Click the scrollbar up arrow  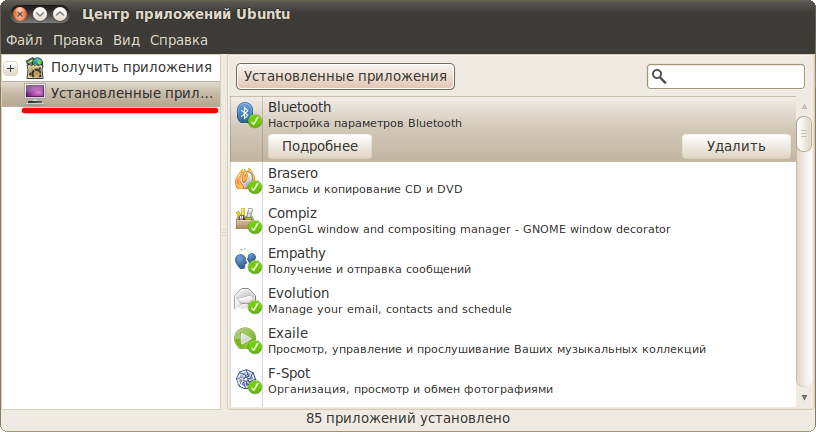point(805,107)
